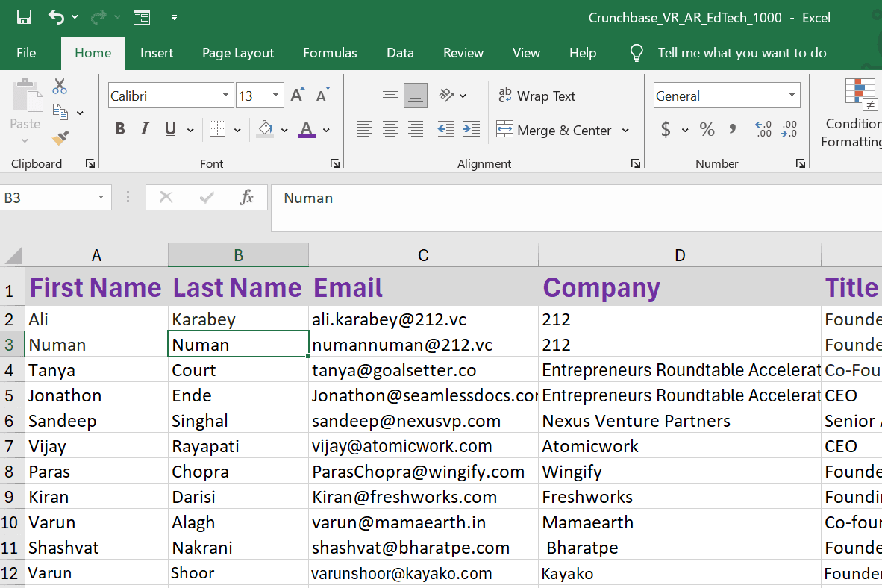
Task: Select column C header
Action: pos(424,255)
